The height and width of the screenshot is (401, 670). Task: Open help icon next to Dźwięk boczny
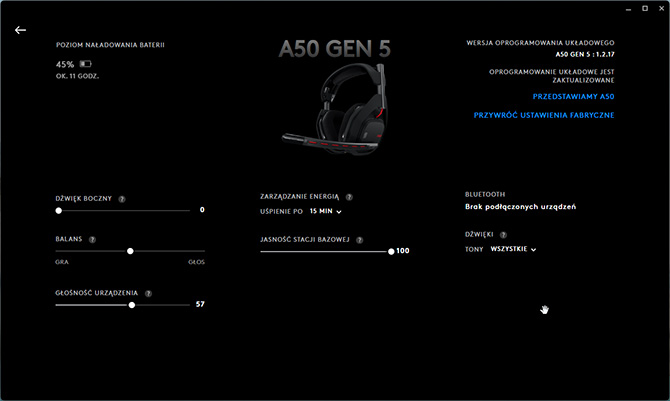point(122,199)
